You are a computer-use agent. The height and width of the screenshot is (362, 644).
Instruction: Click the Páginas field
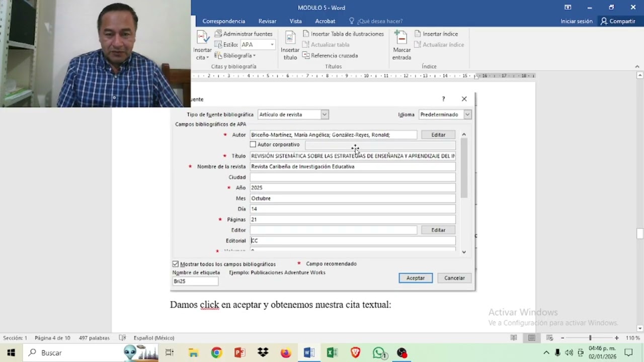click(x=353, y=219)
